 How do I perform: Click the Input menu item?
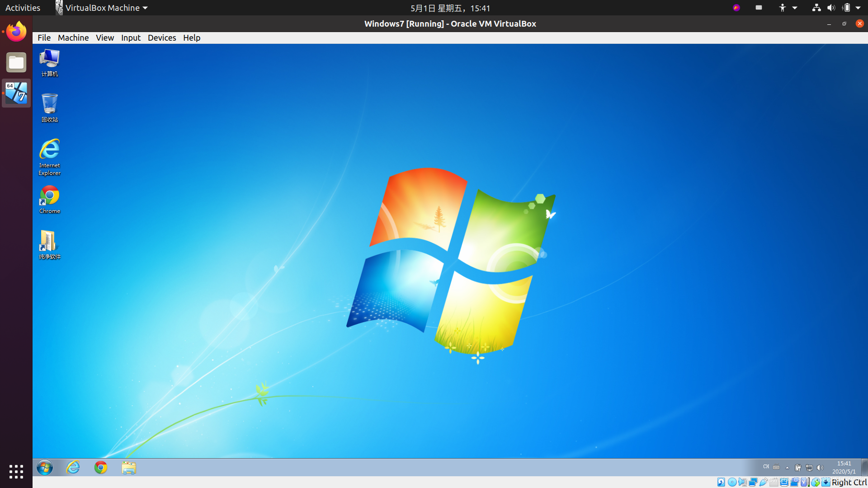coord(131,38)
